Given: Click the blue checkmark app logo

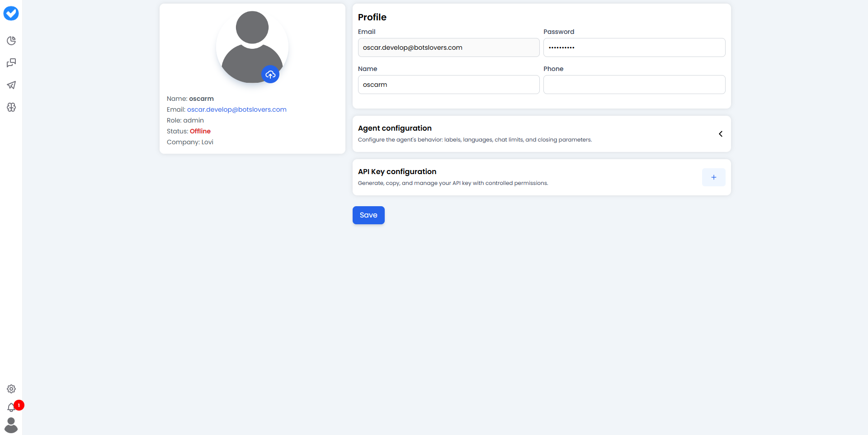Looking at the screenshot, I should [x=11, y=13].
